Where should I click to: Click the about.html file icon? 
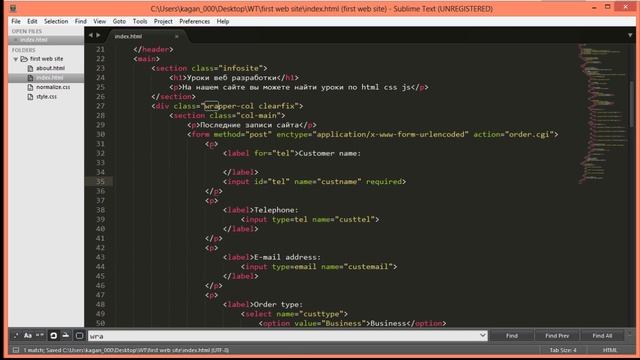[x=30, y=68]
